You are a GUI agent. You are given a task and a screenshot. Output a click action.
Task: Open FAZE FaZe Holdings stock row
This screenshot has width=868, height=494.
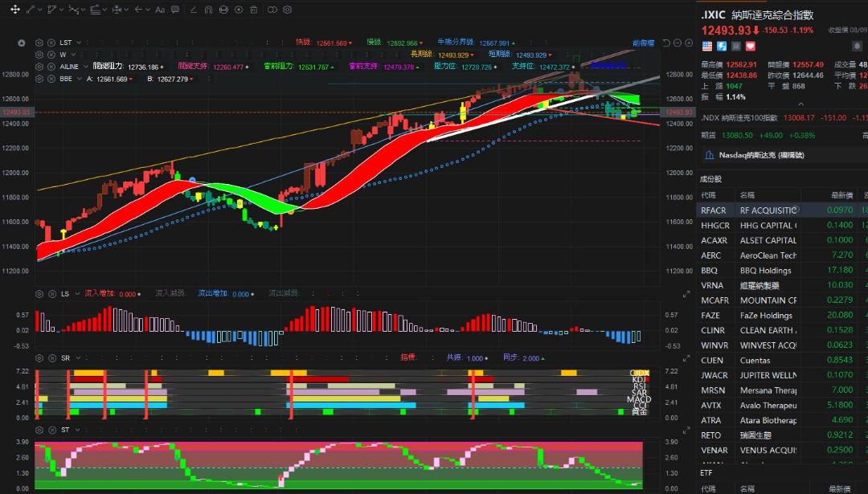782,315
